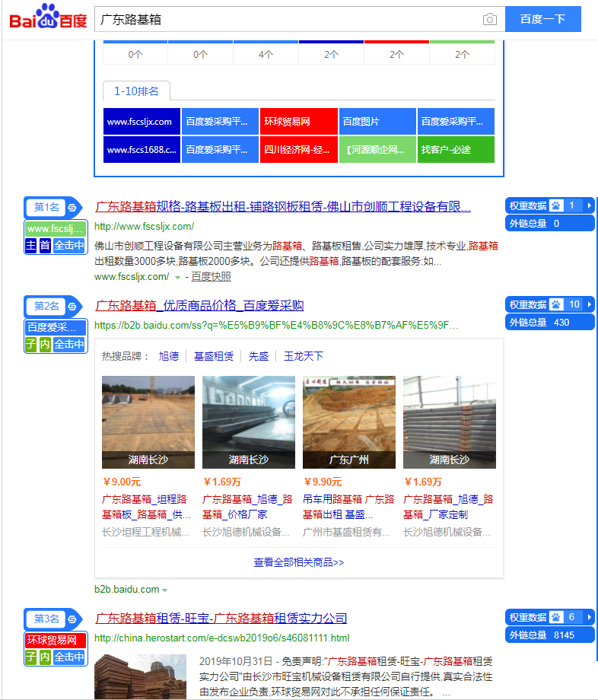Click 外链总量 430 badge
598x700 pixels.
(550, 323)
